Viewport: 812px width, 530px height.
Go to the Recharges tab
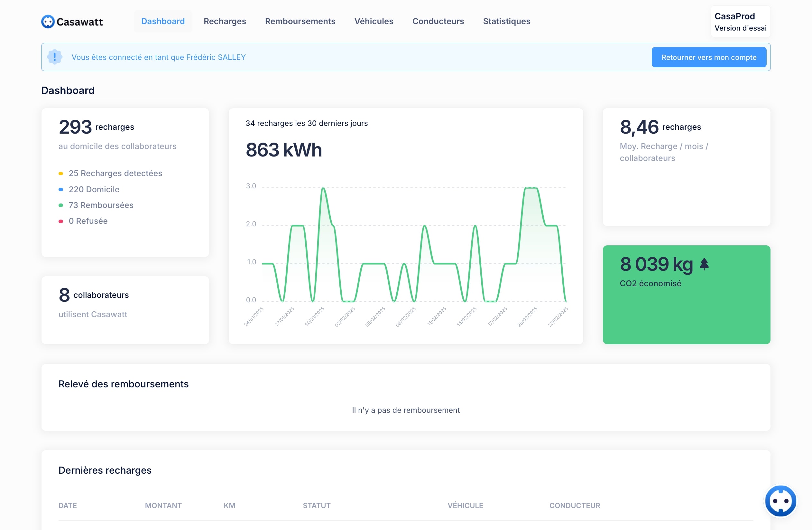point(225,21)
